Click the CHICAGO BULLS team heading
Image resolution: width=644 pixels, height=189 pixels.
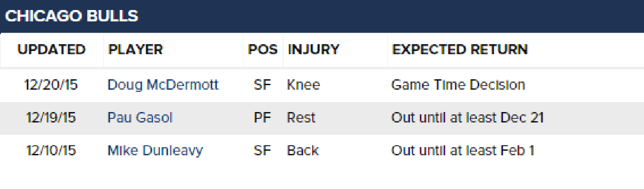72,16
